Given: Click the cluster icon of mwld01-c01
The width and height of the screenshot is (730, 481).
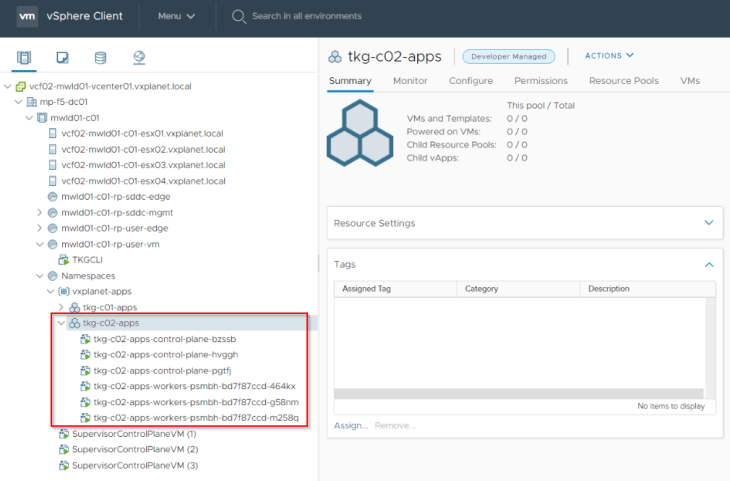Looking at the screenshot, I should pyautogui.click(x=42, y=118).
